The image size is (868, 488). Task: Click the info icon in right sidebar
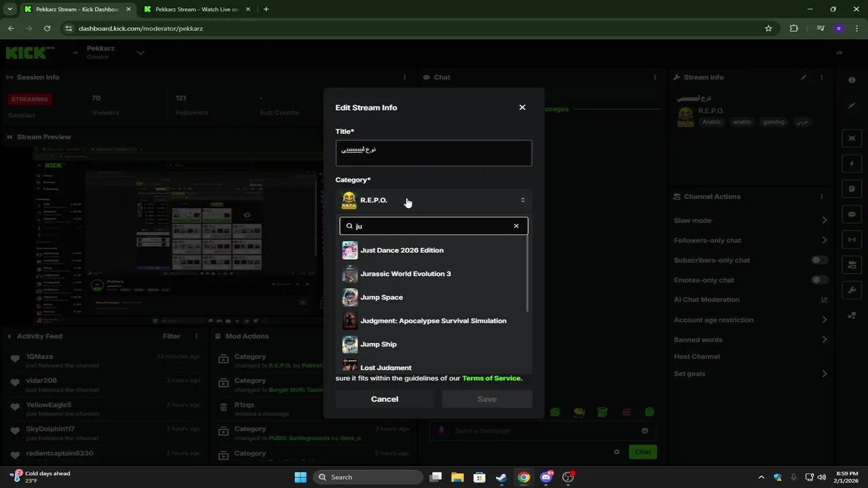[852, 80]
